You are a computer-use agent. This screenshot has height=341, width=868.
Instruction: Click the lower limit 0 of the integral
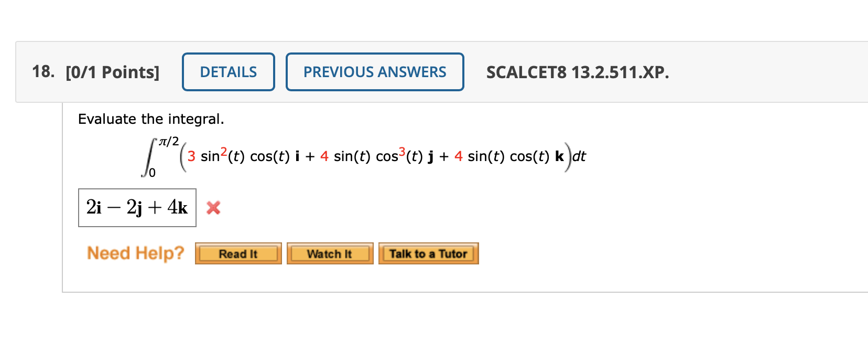pyautogui.click(x=153, y=172)
